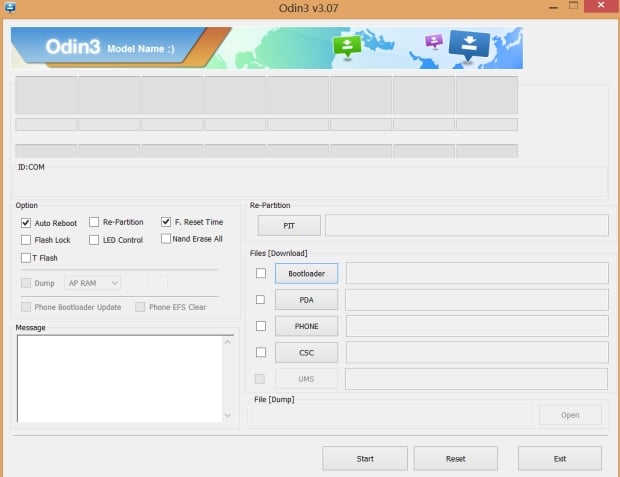The width and height of the screenshot is (620, 477).
Task: Tick the checkbox beside Bootloader
Action: tap(261, 273)
